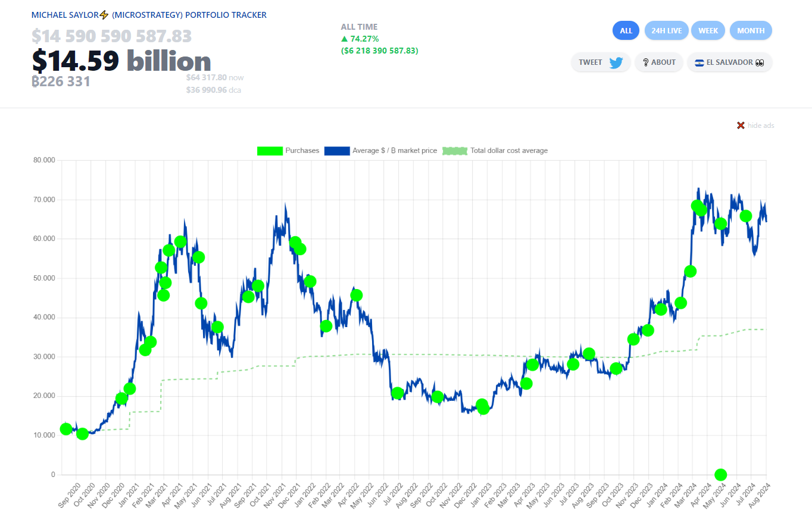This screenshot has width=812, height=521.
Task: Select the purchase dot at zero near May 2024
Action: click(x=720, y=475)
